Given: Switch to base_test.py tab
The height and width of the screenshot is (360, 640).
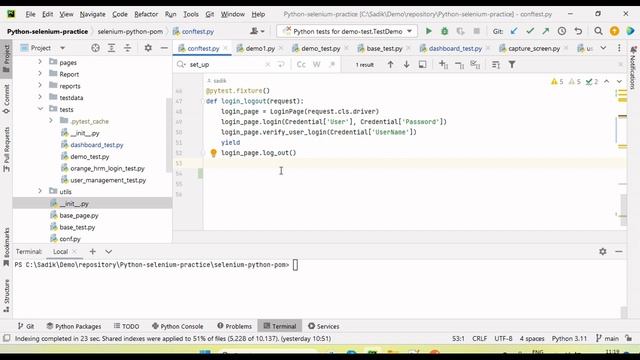Looking at the screenshot, I should pyautogui.click(x=384, y=48).
